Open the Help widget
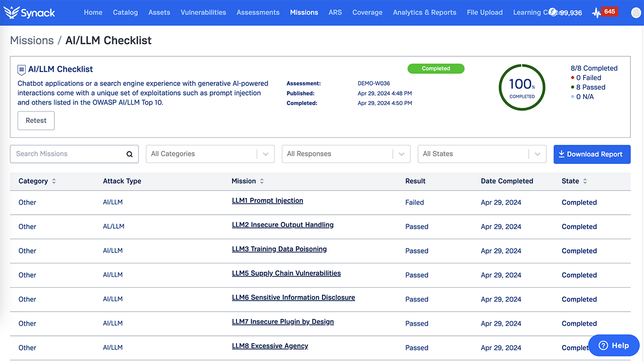Image resolution: width=644 pixels, height=362 pixels. (x=614, y=345)
